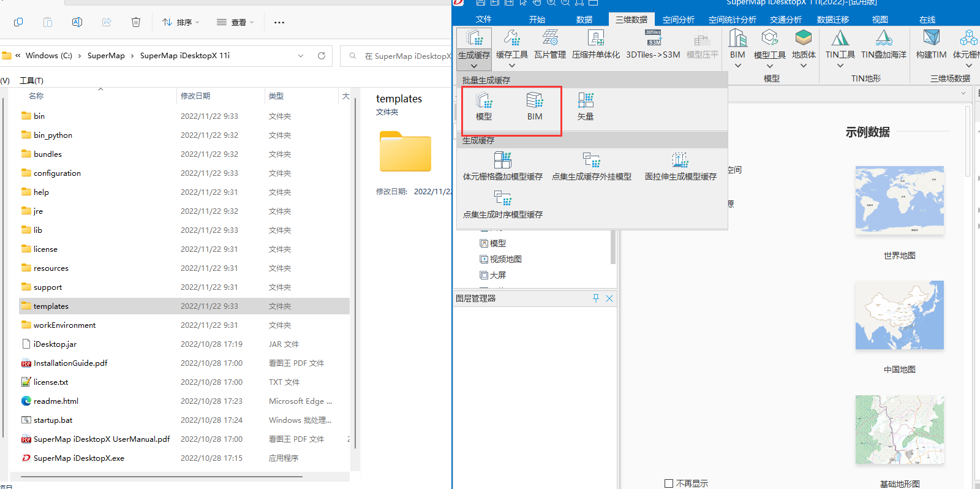The width and height of the screenshot is (980, 489).
Task: Refresh the Explorer folder view
Action: point(322,56)
